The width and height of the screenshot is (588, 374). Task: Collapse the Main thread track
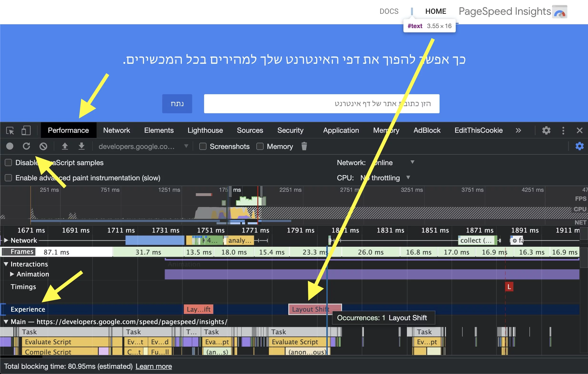[x=6, y=322]
